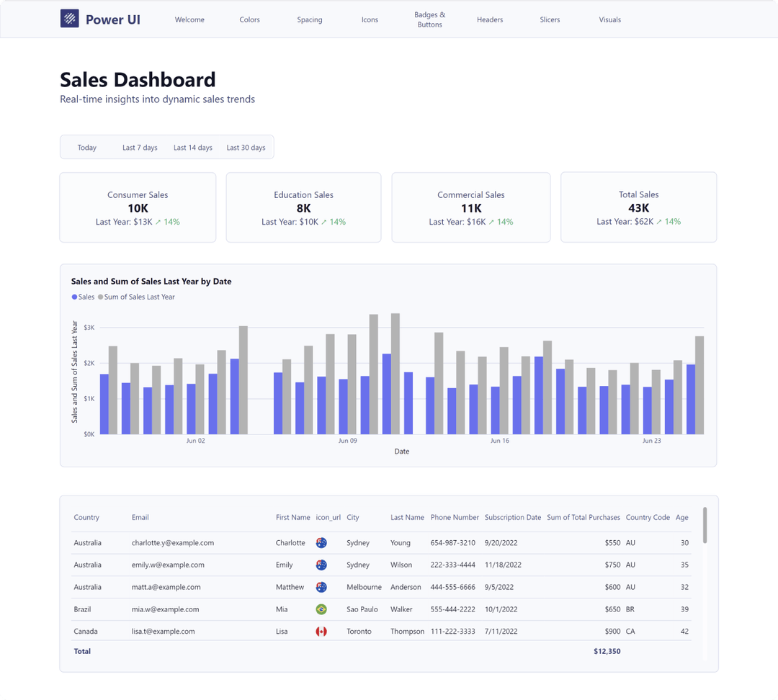The width and height of the screenshot is (778, 700).
Task: Select the Last 30 days time filter
Action: click(x=246, y=147)
